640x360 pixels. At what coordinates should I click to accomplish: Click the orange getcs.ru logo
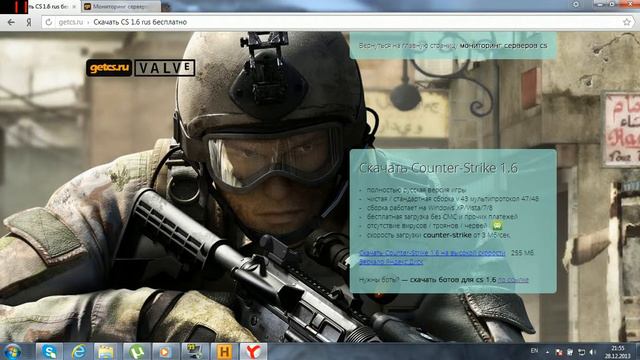(109, 68)
